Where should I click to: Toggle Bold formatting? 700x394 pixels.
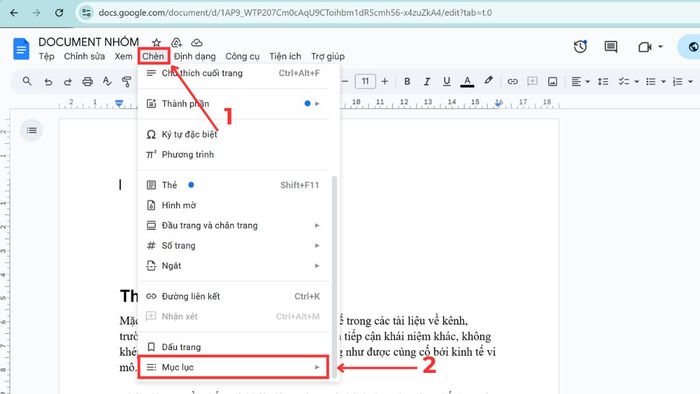click(x=407, y=81)
